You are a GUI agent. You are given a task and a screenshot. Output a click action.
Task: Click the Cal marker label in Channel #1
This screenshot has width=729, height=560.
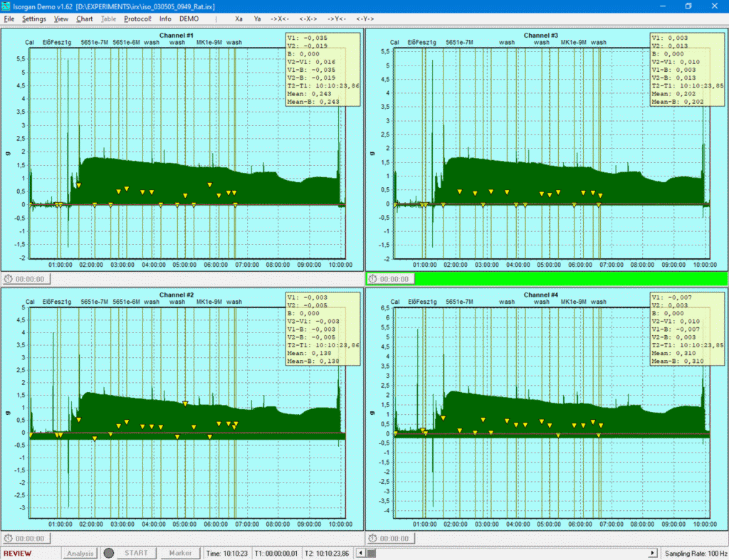pos(29,42)
